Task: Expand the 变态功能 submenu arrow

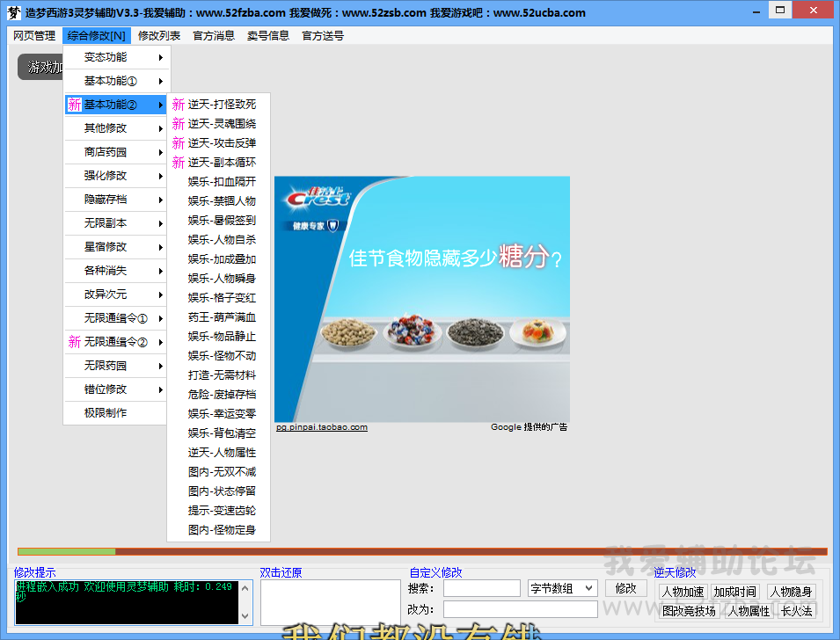Action: (x=160, y=57)
